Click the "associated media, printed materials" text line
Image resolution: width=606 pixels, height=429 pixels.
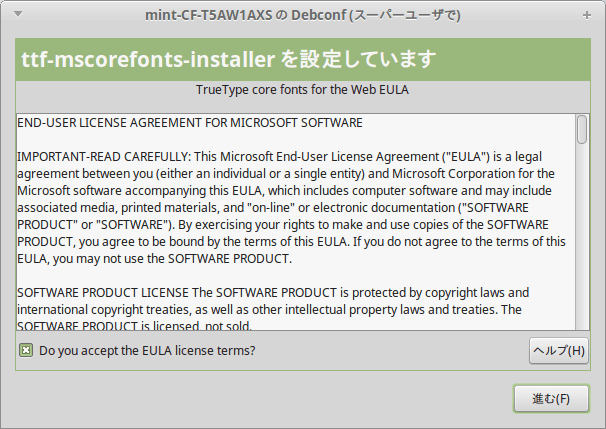(x=273, y=208)
